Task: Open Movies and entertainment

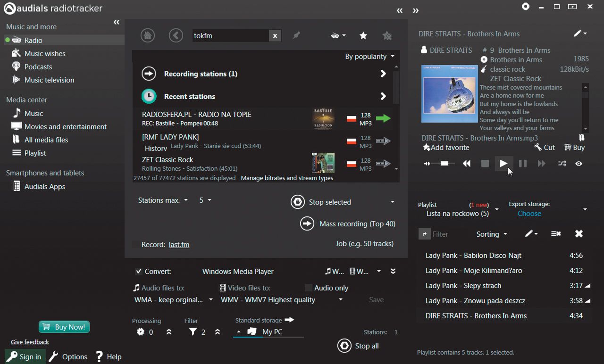Action: [x=66, y=127]
